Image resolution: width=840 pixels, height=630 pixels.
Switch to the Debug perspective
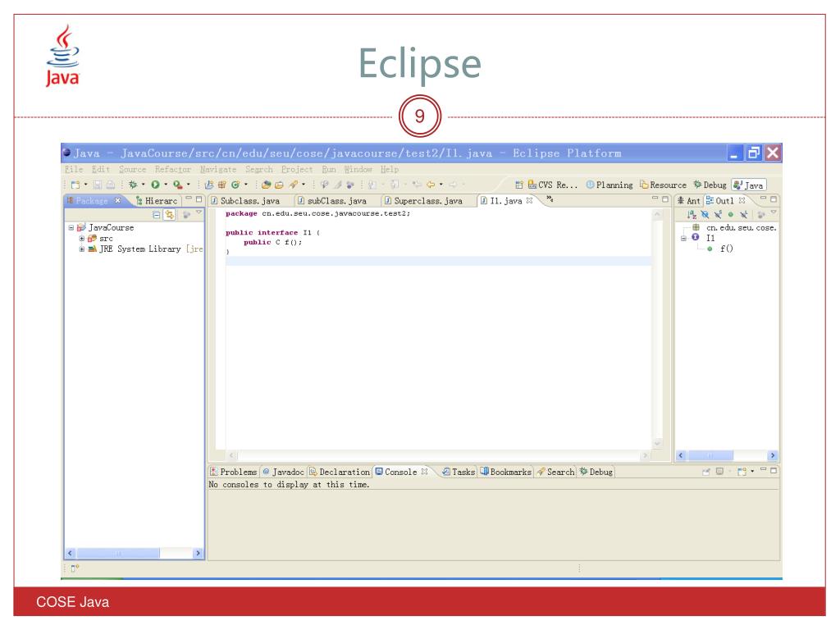710,185
